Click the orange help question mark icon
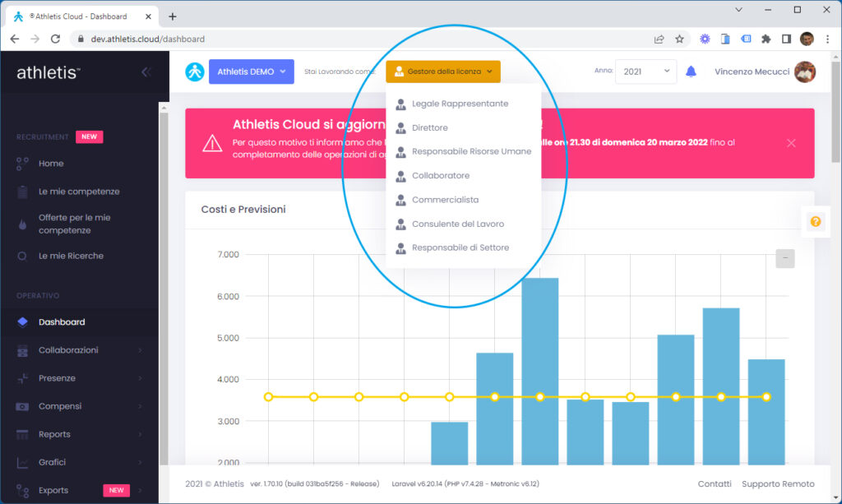This screenshot has height=504, width=842. 815,222
